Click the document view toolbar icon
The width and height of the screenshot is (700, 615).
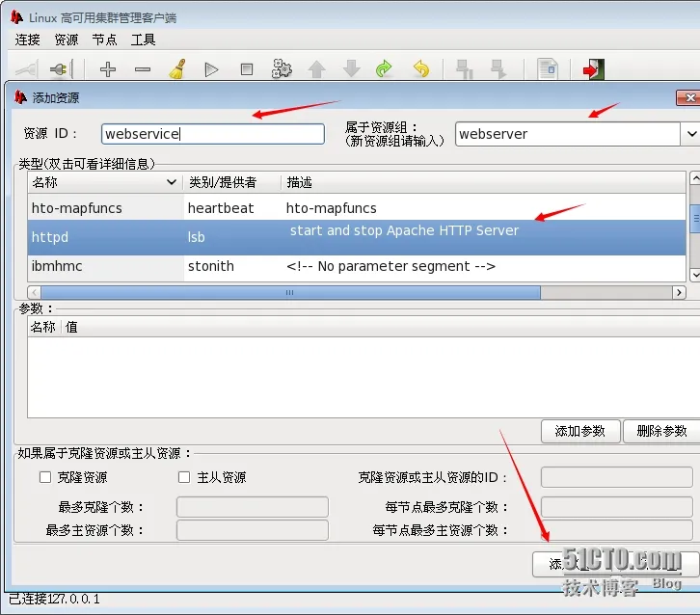coord(548,69)
